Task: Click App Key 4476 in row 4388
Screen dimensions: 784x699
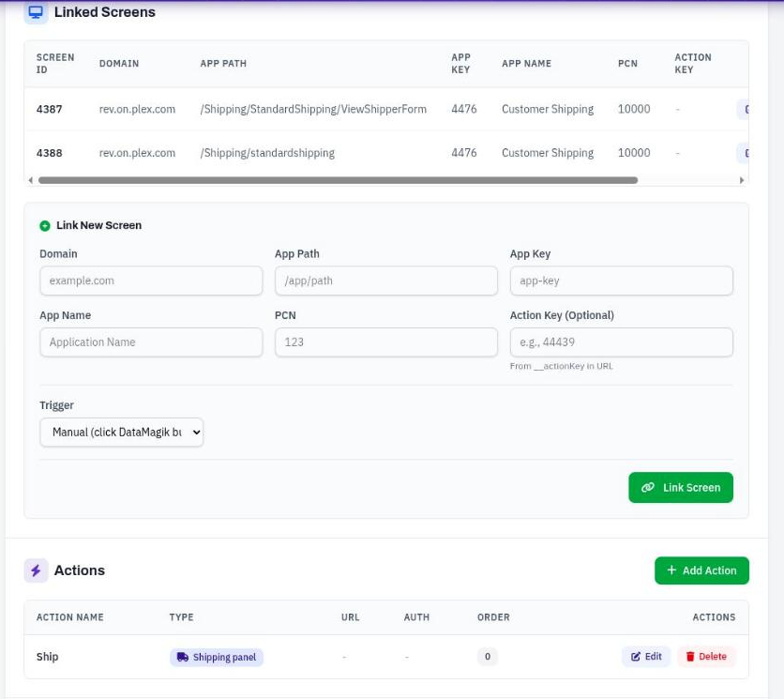Action: tap(463, 153)
